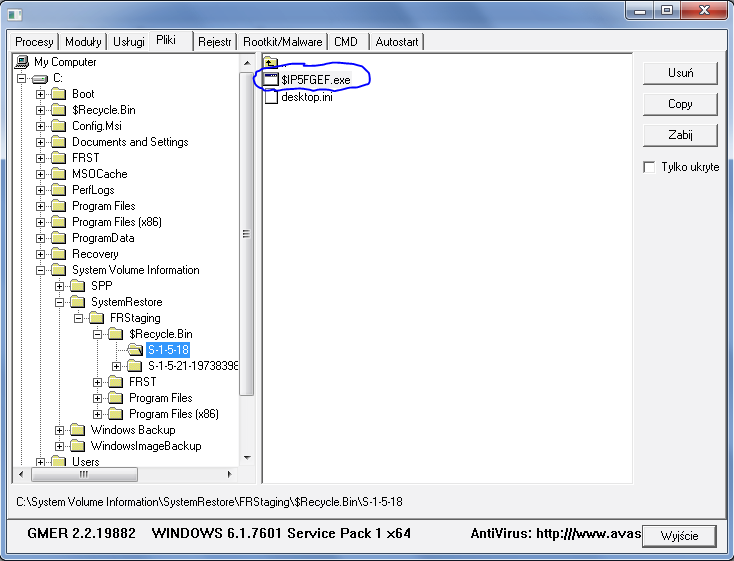Viewport: 734px width, 561px height.
Task: Click the Boot folder icon
Action: [59, 94]
